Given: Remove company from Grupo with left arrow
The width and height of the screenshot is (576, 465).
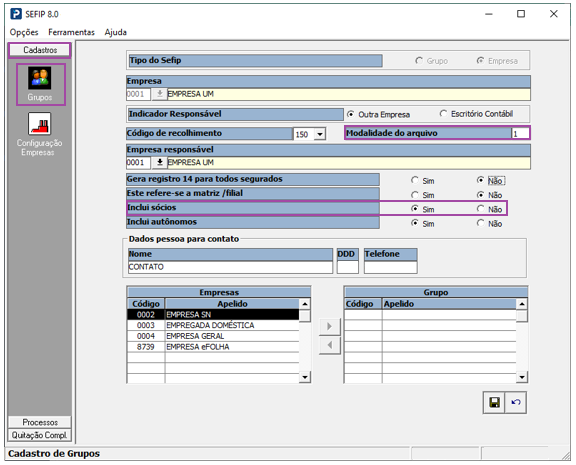Looking at the screenshot, I should (330, 345).
